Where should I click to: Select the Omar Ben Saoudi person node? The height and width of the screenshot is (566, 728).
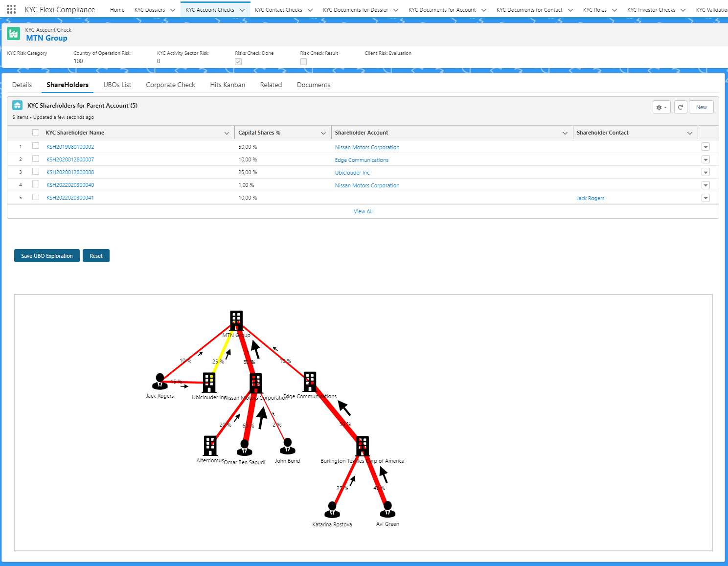[x=244, y=448]
